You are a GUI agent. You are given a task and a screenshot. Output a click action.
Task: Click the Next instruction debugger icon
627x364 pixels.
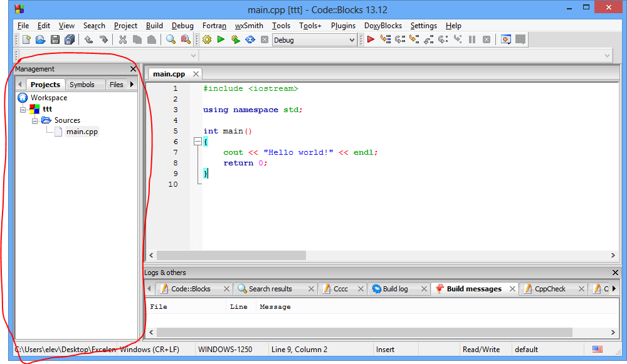pyautogui.click(x=443, y=39)
